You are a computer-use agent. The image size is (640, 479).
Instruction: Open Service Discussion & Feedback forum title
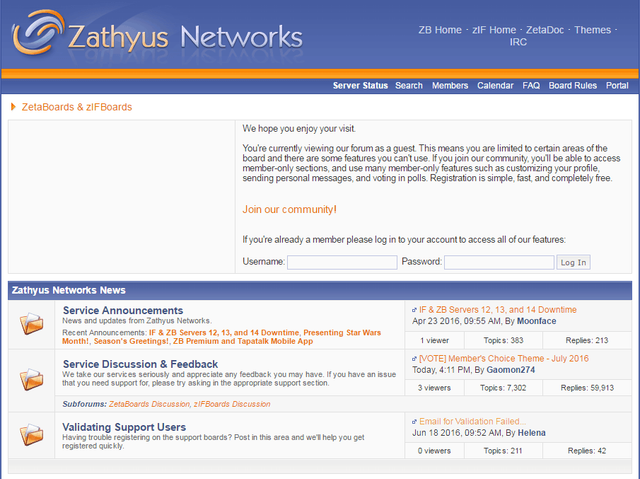point(140,364)
